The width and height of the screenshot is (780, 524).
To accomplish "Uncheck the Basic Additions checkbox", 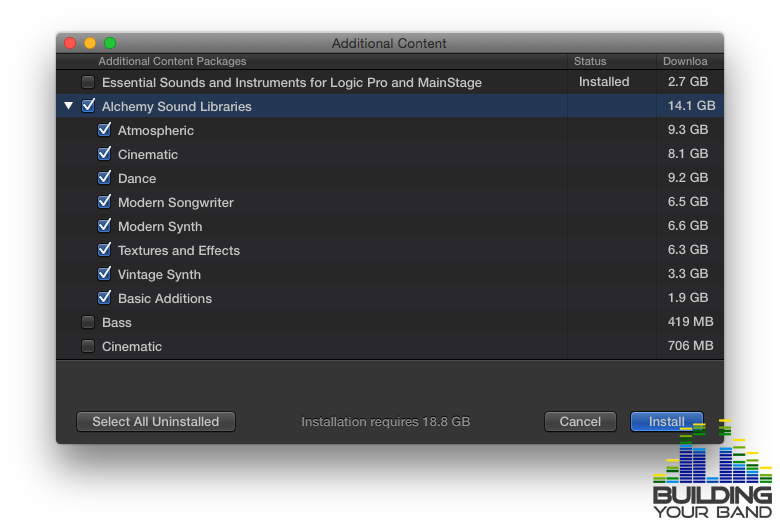I will point(104,298).
